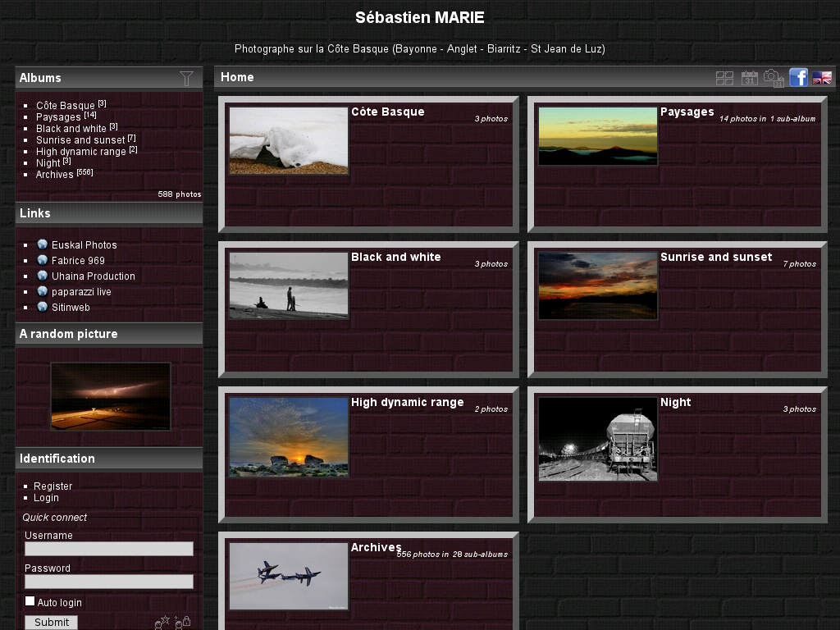
Task: Open Archives in the Albums list
Action: pos(54,175)
